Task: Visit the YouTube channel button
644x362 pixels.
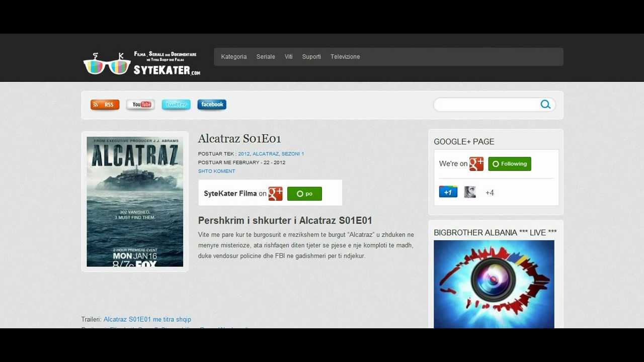Action: [x=140, y=105]
